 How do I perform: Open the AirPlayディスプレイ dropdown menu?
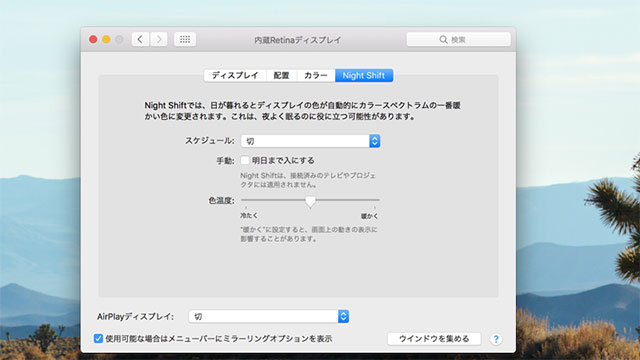coord(269,316)
